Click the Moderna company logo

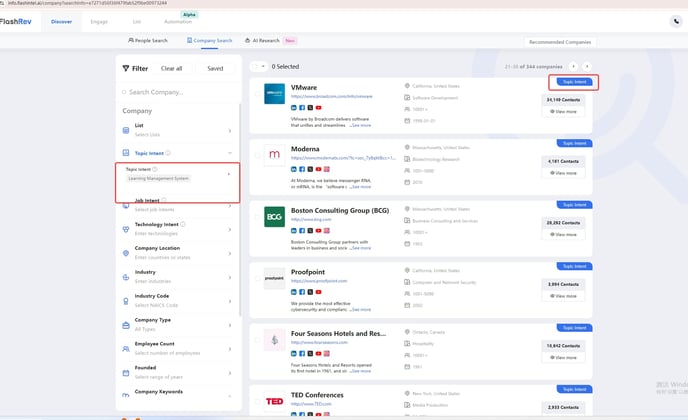pos(274,155)
